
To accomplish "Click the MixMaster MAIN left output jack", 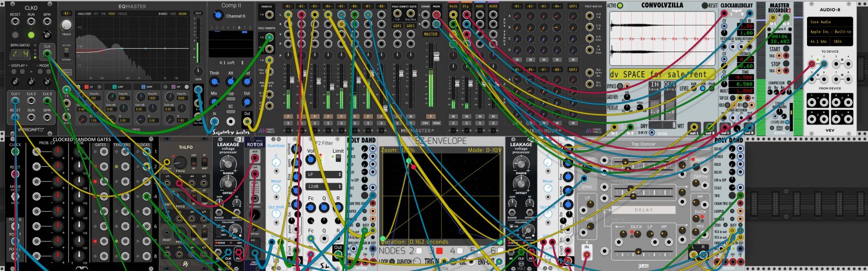I will coord(437,14).
